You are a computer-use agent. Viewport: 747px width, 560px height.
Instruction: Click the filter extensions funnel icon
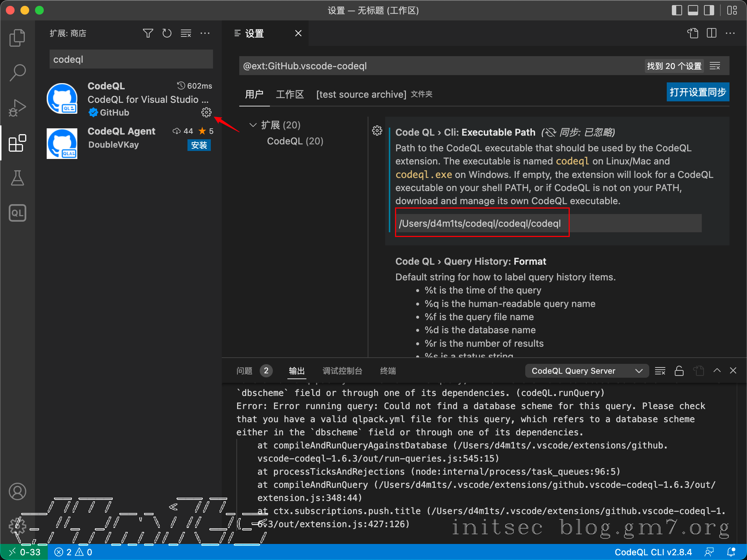click(148, 34)
